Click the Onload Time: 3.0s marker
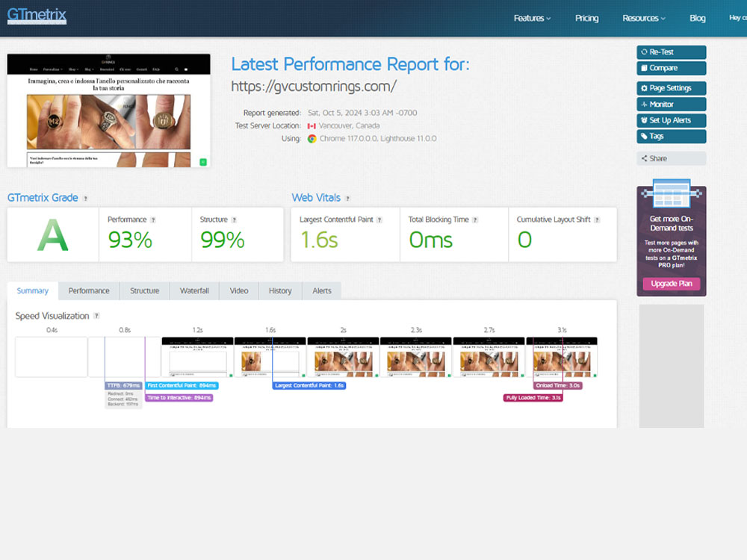 [558, 386]
